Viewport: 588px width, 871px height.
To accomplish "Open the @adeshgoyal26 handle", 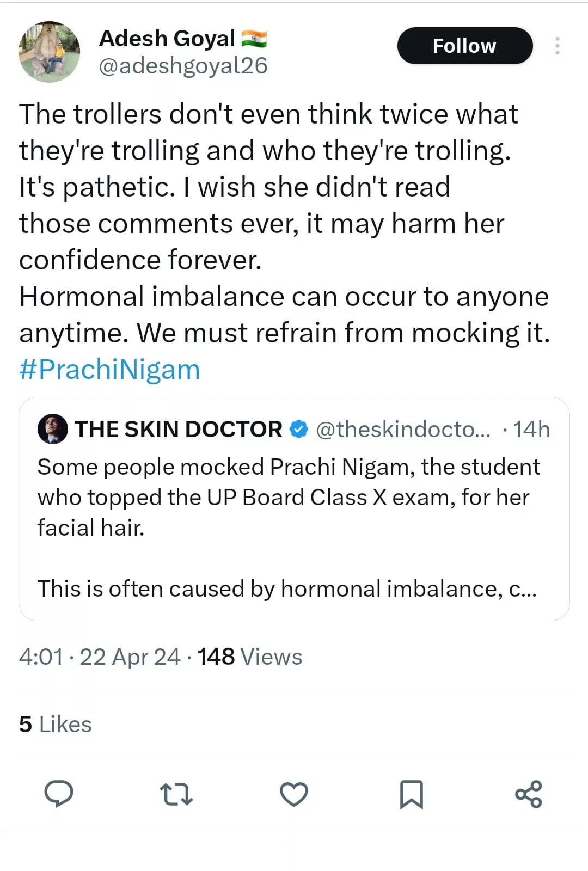I will pyautogui.click(x=183, y=66).
